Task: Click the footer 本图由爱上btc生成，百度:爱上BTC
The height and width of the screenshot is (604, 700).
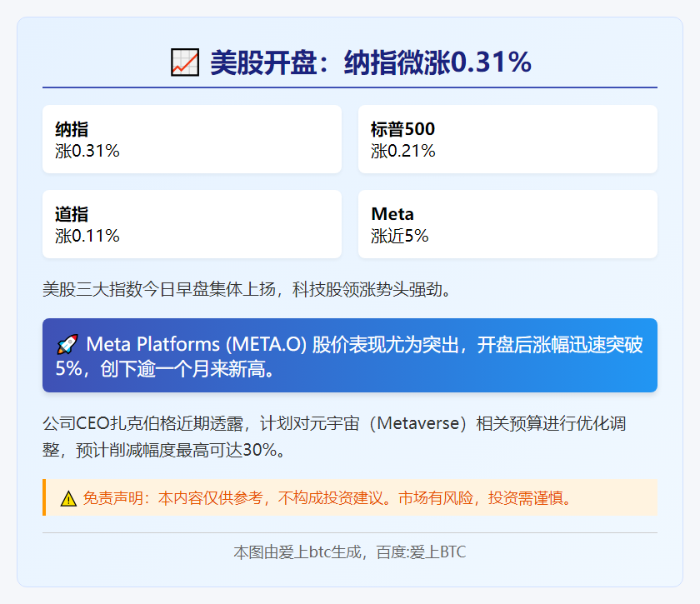Action: (x=349, y=552)
